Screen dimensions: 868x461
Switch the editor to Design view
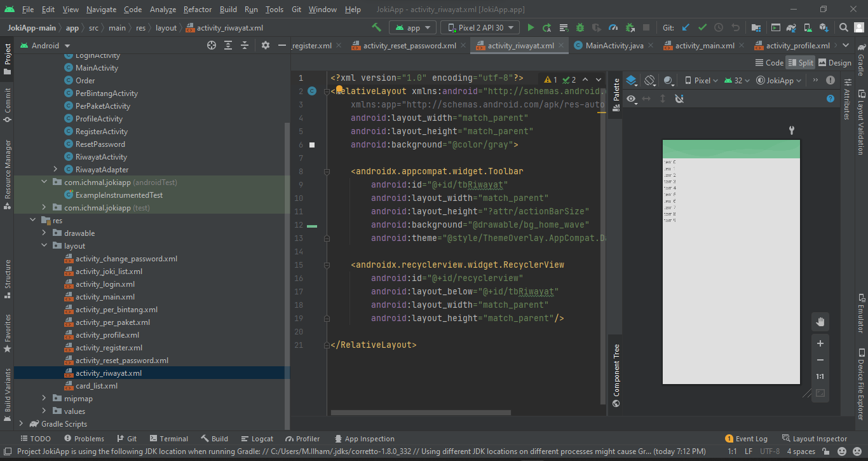(x=834, y=62)
